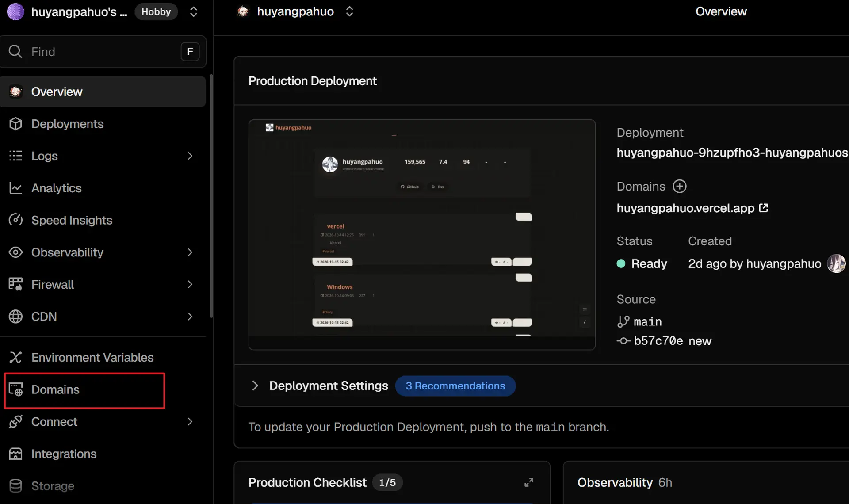Click the Speed Insights gauge icon
Image resolution: width=849 pixels, height=504 pixels.
point(15,220)
